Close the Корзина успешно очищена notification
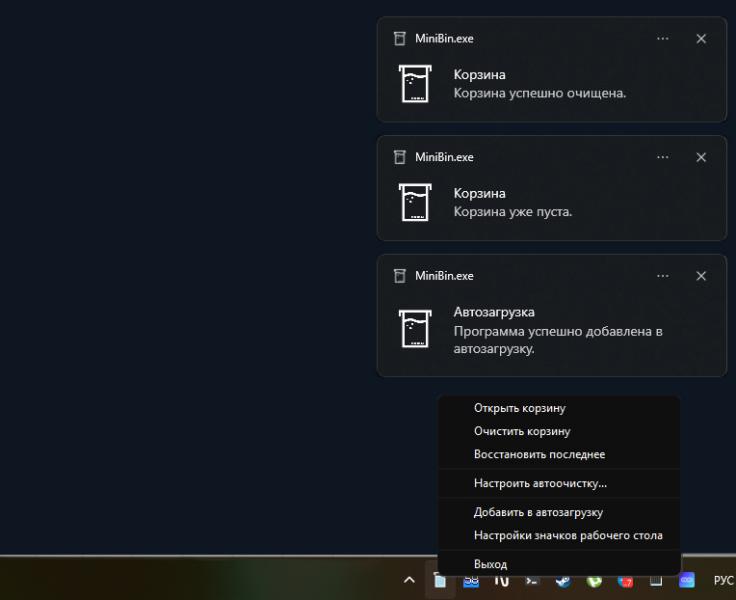Screen dimensions: 736x600 tap(701, 38)
